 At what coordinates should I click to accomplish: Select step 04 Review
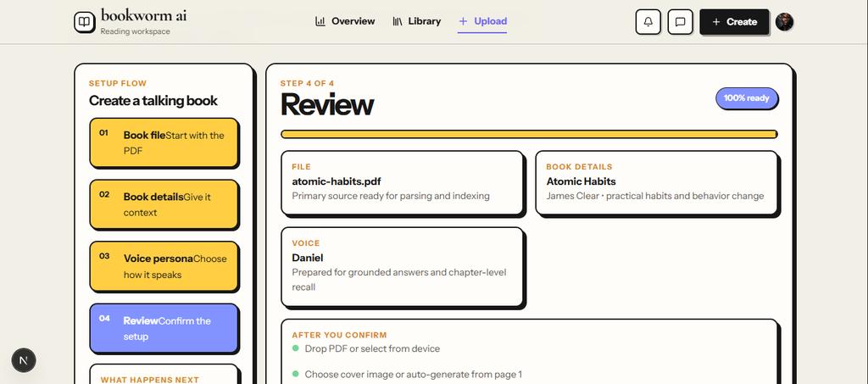tap(164, 329)
